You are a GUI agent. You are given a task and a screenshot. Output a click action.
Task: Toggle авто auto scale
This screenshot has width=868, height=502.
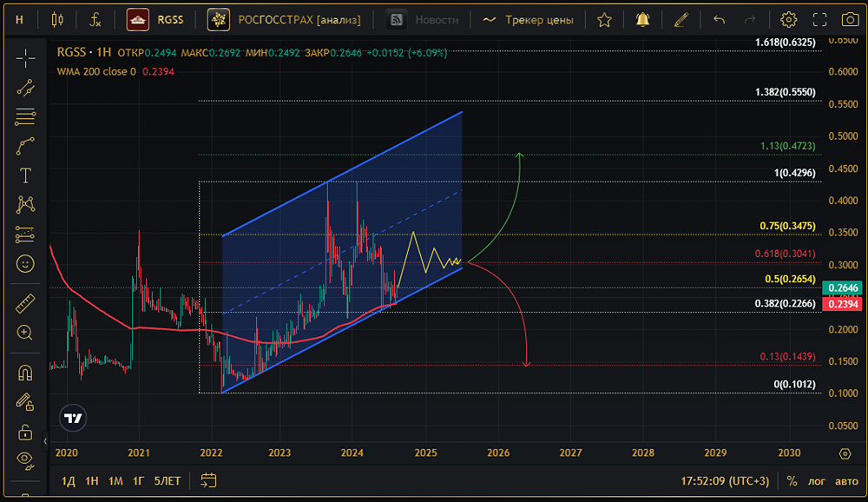pyautogui.click(x=846, y=481)
